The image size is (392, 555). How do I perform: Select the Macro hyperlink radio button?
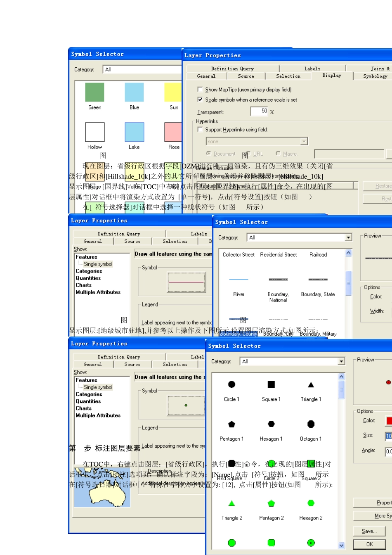[x=278, y=154]
